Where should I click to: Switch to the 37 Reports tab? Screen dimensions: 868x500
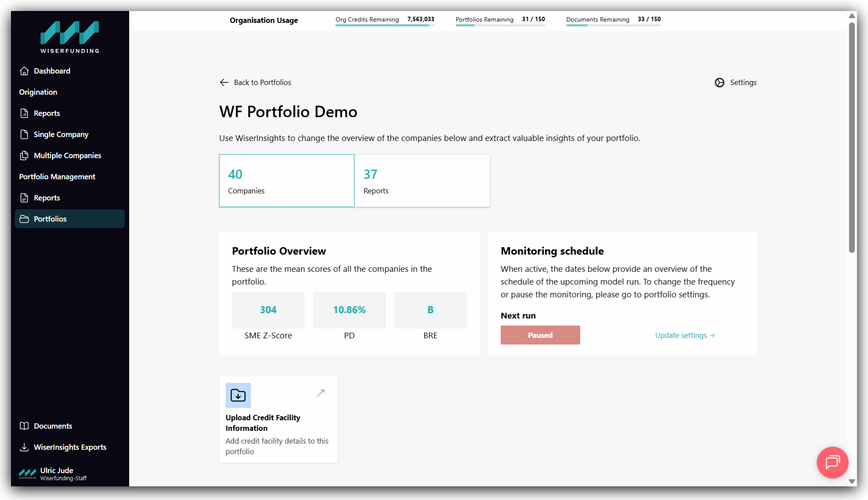(x=422, y=181)
